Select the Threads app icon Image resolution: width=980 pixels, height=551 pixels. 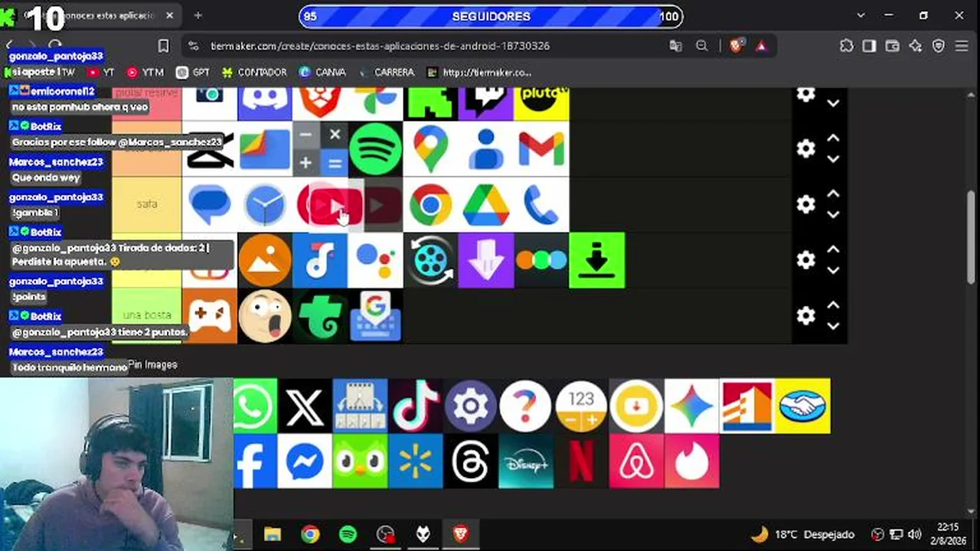(x=471, y=461)
